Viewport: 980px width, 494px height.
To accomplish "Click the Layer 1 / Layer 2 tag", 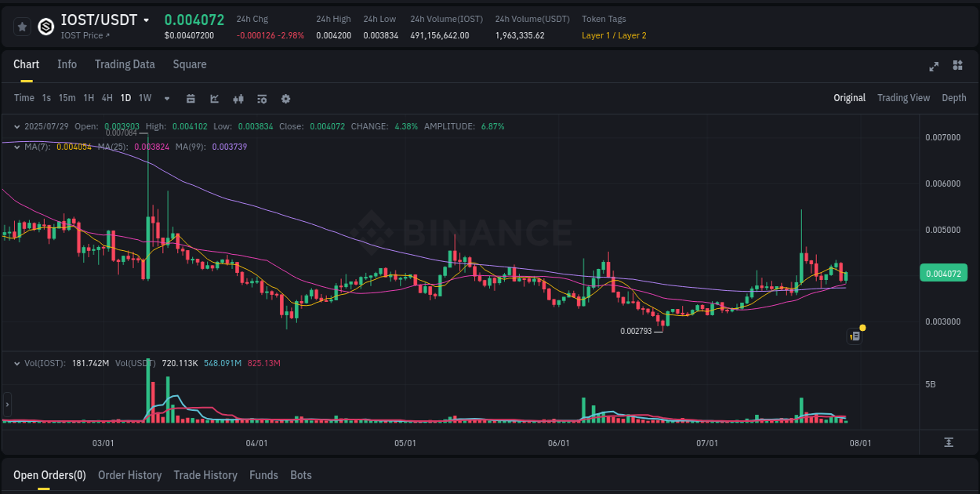I will (614, 35).
